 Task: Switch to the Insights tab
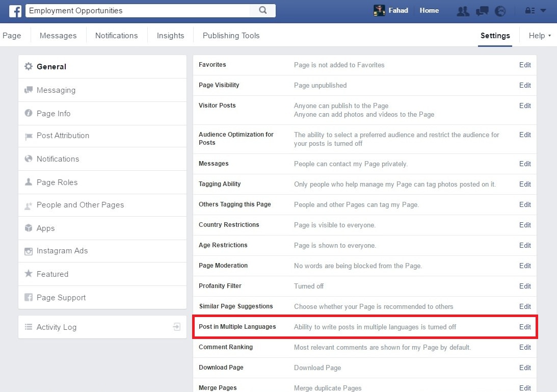pyautogui.click(x=170, y=36)
